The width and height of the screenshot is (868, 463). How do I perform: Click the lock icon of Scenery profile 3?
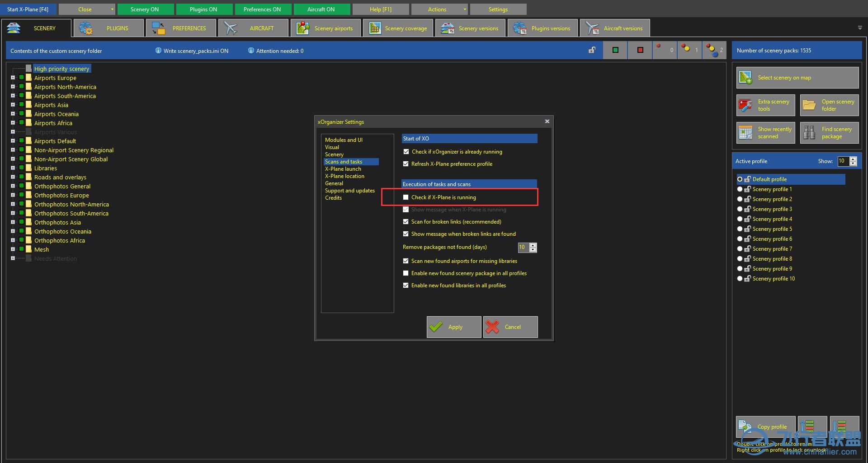pos(747,209)
